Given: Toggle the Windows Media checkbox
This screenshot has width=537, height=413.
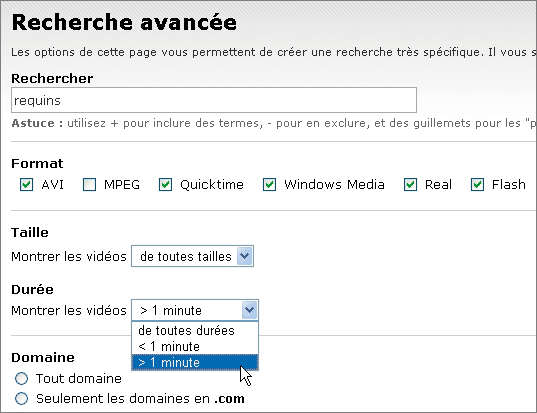Looking at the screenshot, I should point(270,185).
